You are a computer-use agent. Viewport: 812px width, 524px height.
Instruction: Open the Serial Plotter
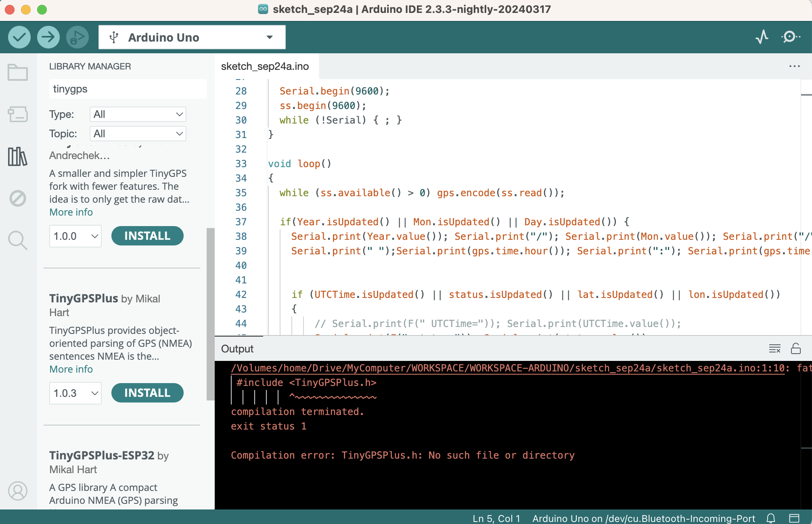[762, 37]
